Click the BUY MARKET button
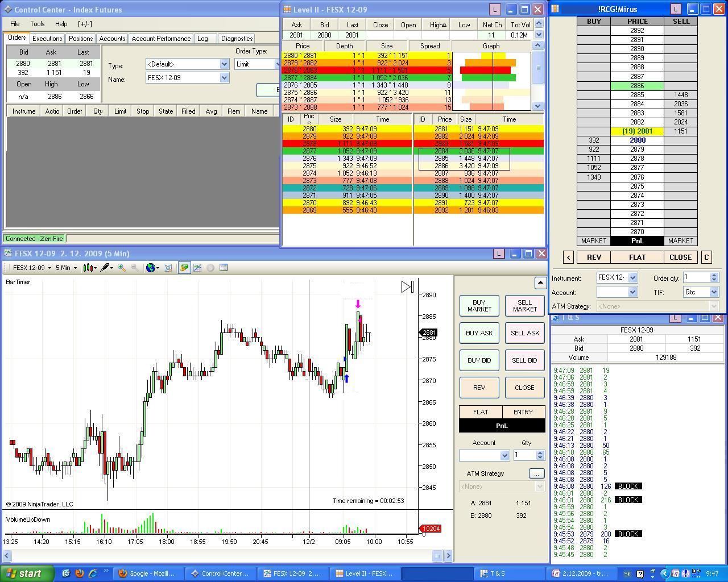Viewport: 728px width, 582px height. (479, 306)
